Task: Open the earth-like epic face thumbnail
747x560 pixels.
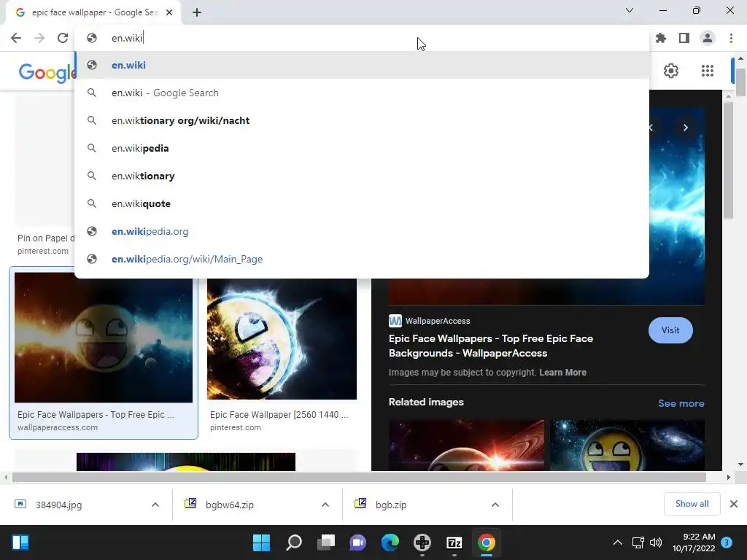Action: [282, 339]
